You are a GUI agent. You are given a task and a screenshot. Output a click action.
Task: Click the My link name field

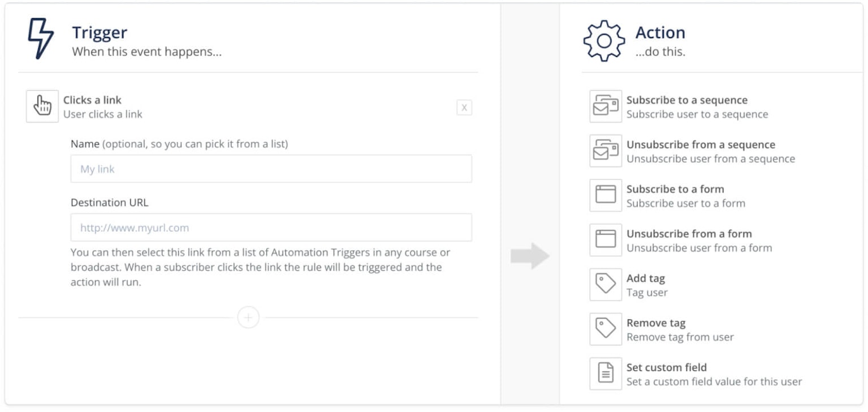(x=271, y=169)
